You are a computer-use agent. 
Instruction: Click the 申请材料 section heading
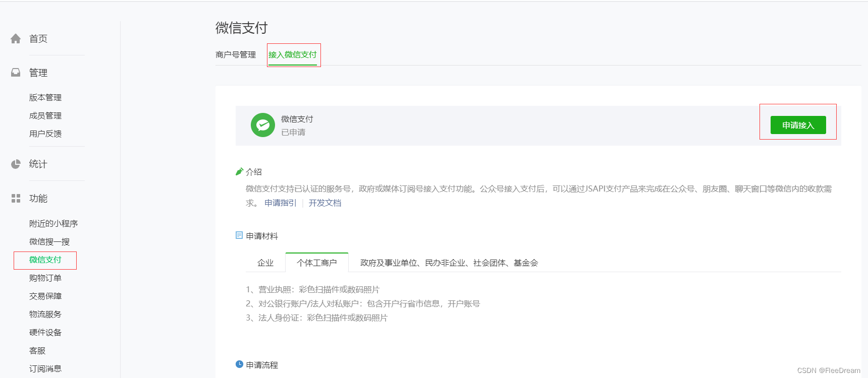[x=262, y=236]
